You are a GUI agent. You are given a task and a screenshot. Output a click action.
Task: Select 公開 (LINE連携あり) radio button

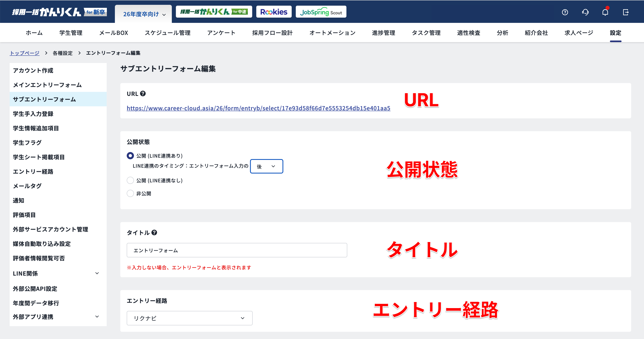pos(130,155)
